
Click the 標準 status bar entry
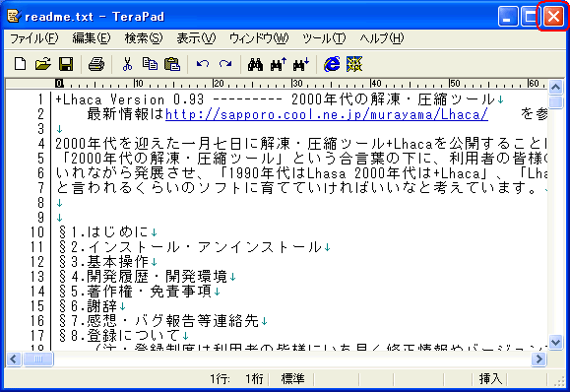[292, 379]
